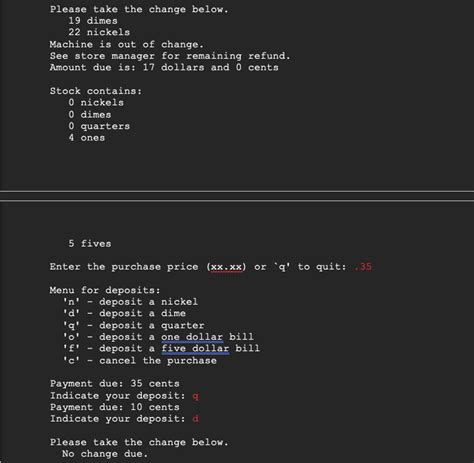Click 'Menu for deposits:' heading
This screenshot has width=474, height=463.
(105, 290)
